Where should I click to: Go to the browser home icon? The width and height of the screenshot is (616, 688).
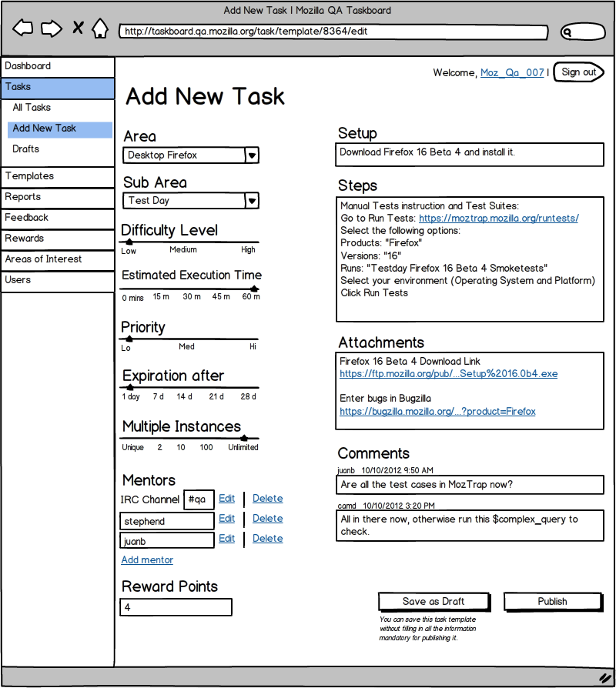click(100, 28)
